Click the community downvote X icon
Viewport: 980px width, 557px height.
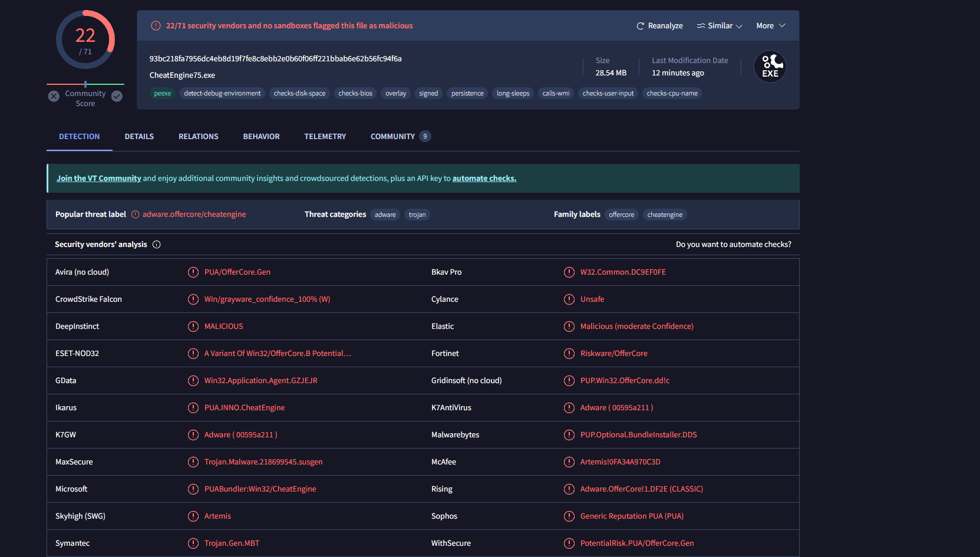(54, 96)
